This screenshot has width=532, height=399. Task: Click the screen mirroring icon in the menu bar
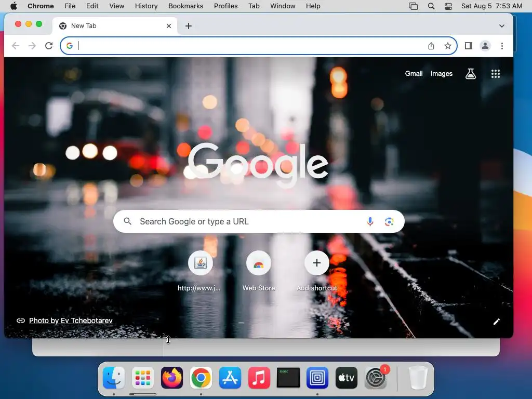[413, 6]
